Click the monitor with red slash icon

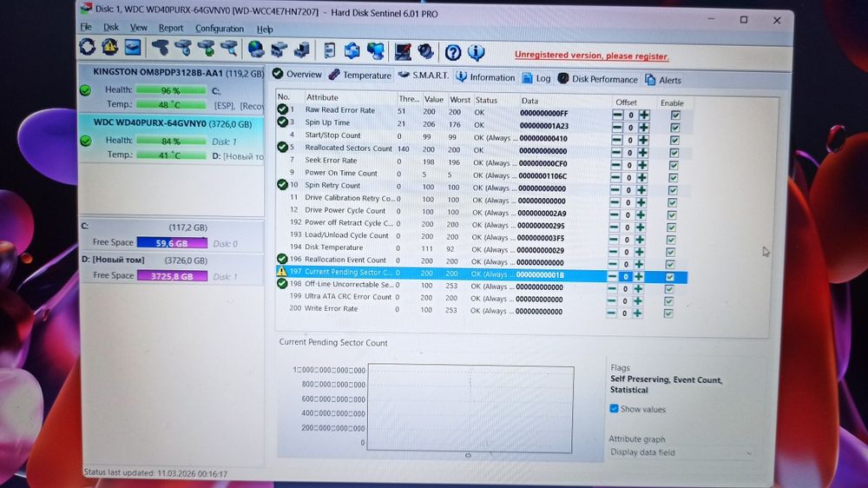point(403,52)
